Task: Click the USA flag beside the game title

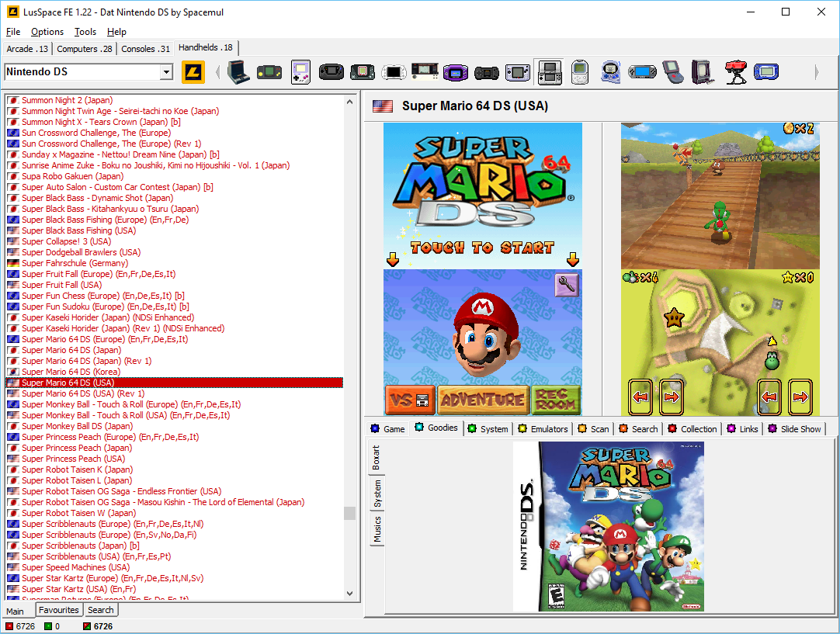Action: [383, 106]
